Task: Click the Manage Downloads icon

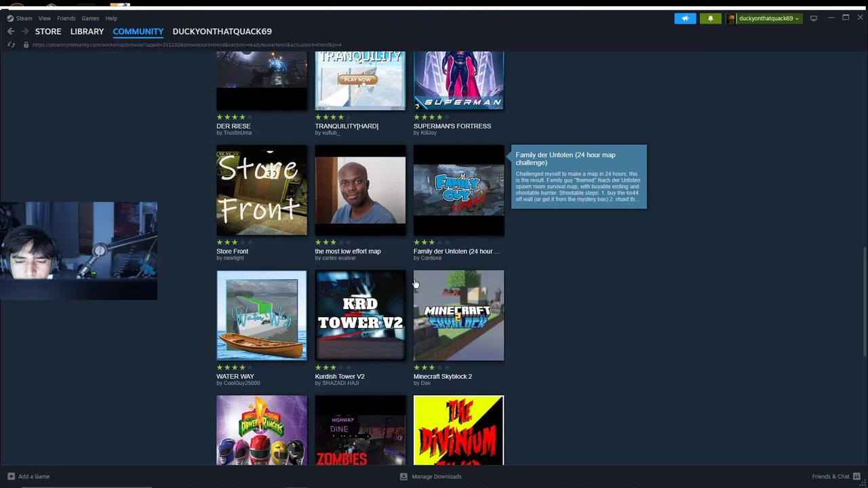Action: [x=403, y=476]
